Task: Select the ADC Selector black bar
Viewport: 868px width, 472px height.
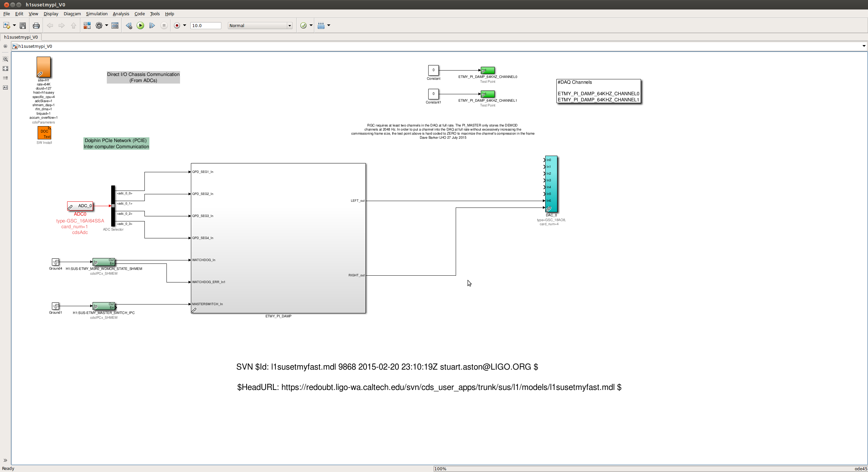Action: pyautogui.click(x=113, y=206)
